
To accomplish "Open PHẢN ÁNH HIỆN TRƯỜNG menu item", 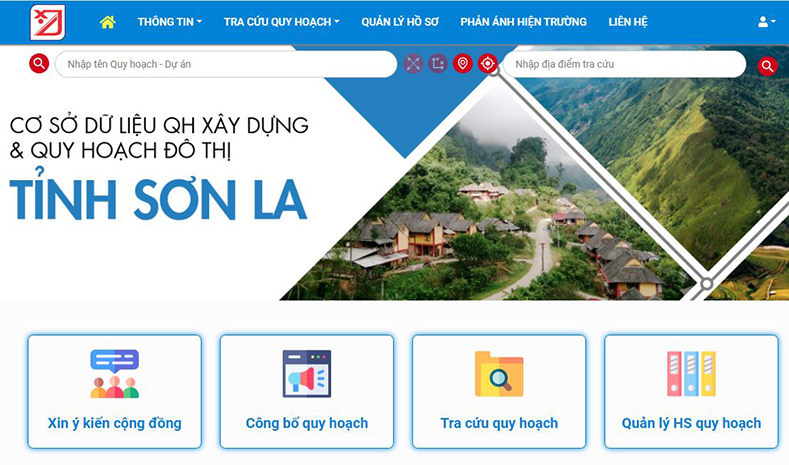I will click(523, 22).
